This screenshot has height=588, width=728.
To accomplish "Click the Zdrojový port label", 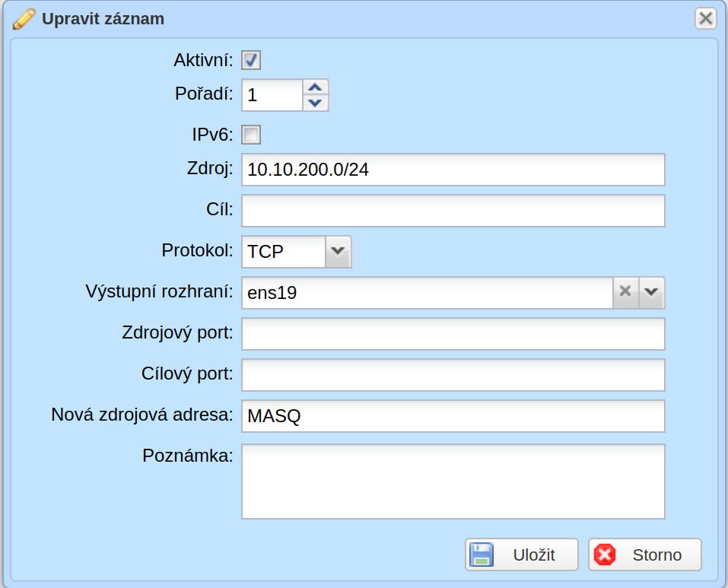I will [177, 332].
